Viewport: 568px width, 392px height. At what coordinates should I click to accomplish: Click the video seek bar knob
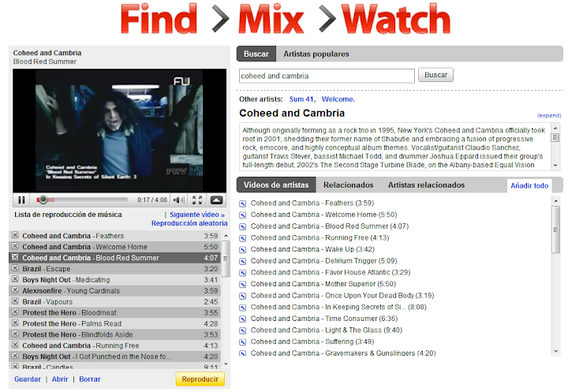(x=43, y=200)
